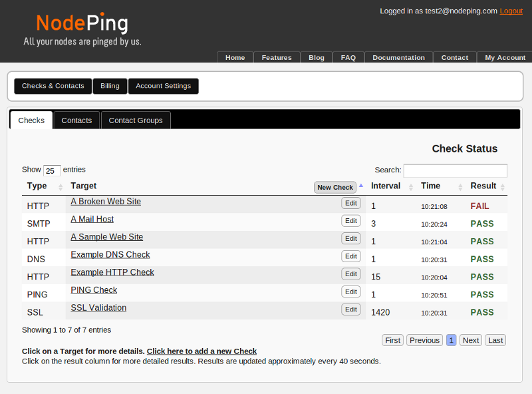Sort by Interval column arrows
This screenshot has height=394, width=532.
[x=412, y=187]
